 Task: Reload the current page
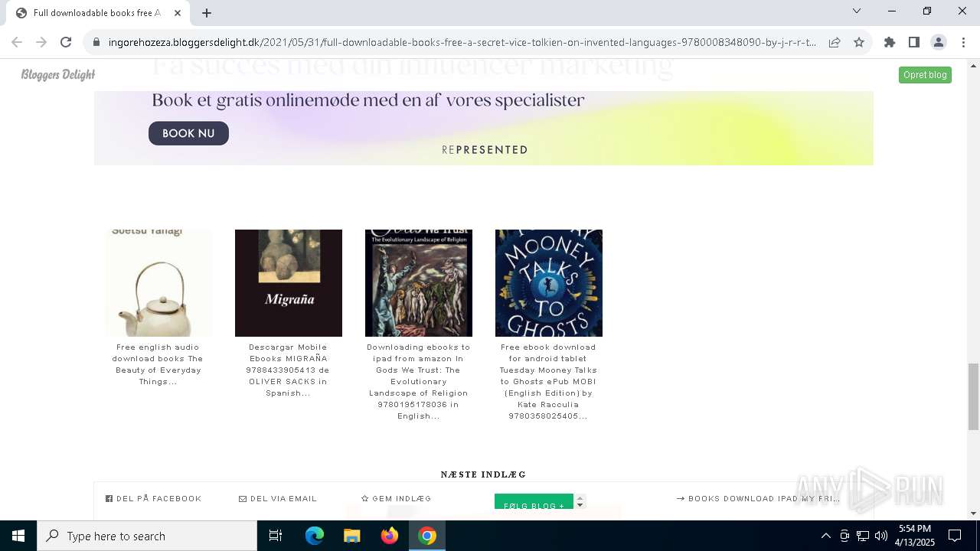(x=66, y=42)
